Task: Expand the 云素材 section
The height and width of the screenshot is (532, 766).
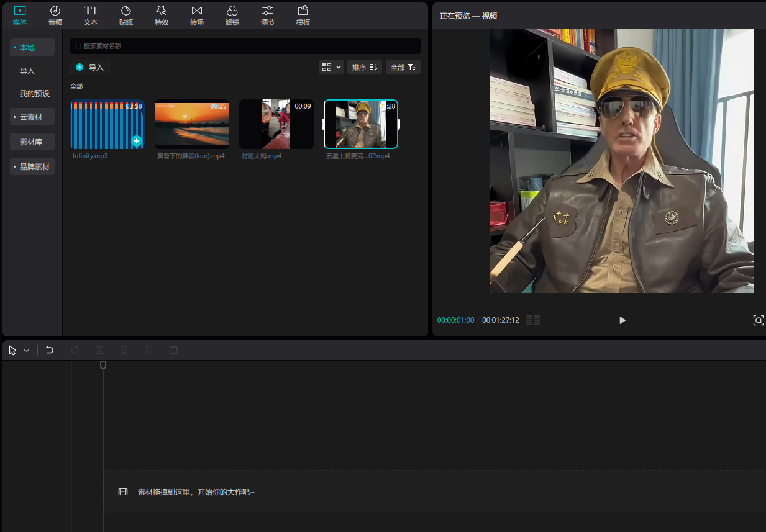Action: 32,117
